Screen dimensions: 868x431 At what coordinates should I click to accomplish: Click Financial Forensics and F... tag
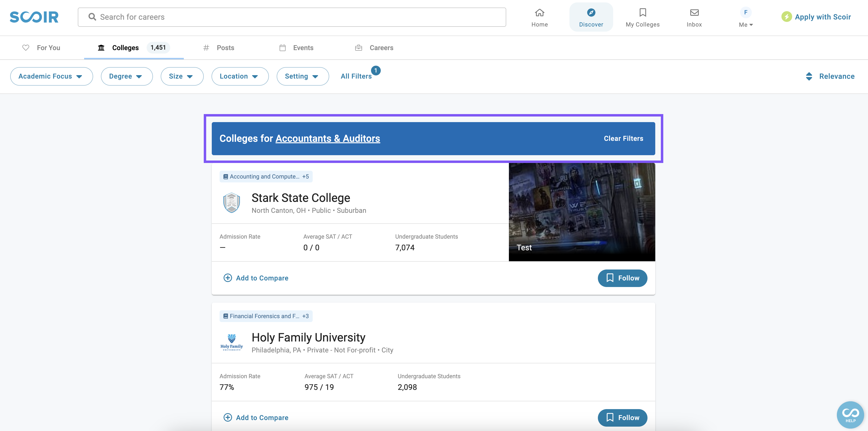[x=266, y=316]
